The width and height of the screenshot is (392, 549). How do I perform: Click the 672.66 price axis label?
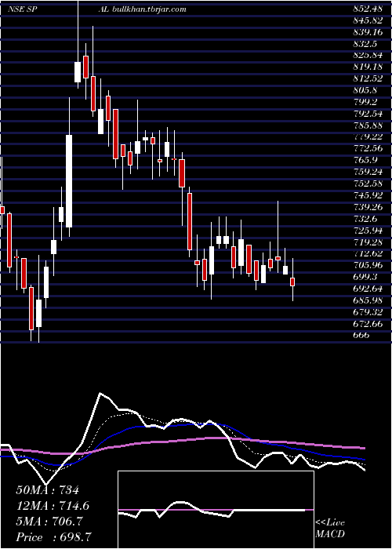367,323
